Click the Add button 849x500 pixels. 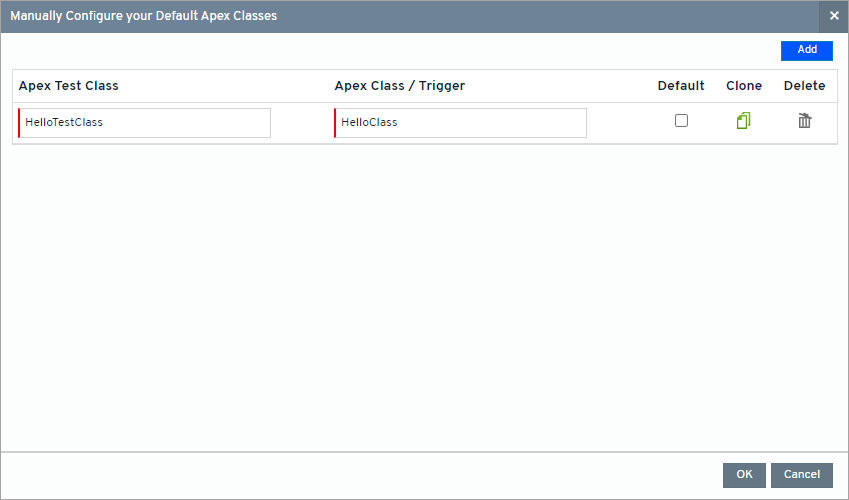[806, 50]
